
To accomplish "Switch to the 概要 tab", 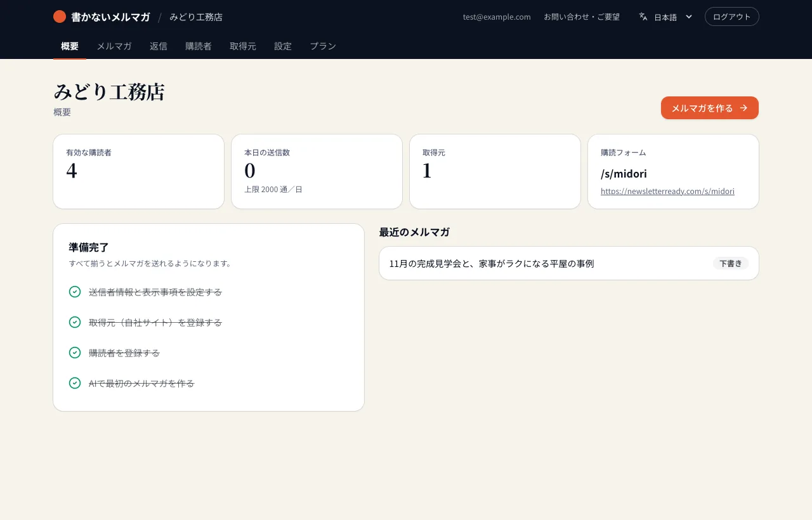I will 70,46.
